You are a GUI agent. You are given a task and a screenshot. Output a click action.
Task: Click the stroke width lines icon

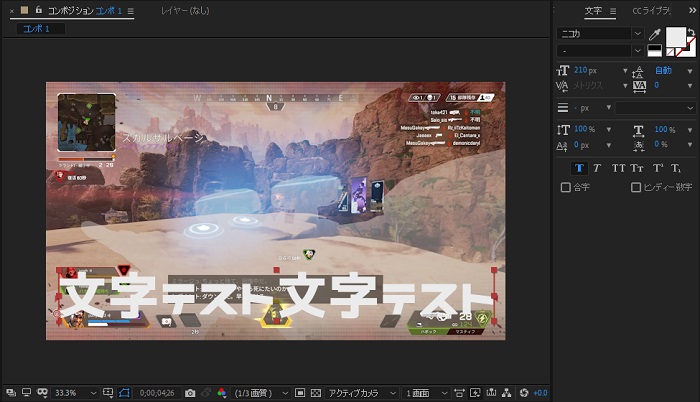point(562,108)
